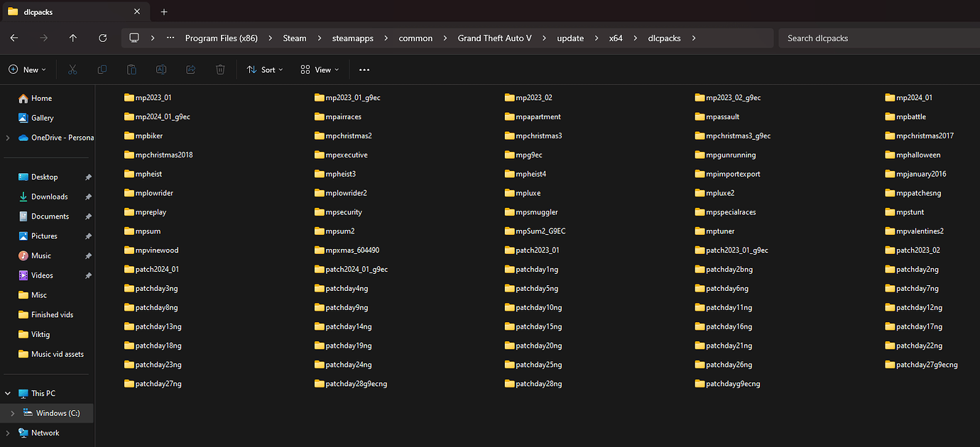This screenshot has height=447, width=980.
Task: Click Grand Theft Auto V breadcrumb
Action: [x=494, y=38]
